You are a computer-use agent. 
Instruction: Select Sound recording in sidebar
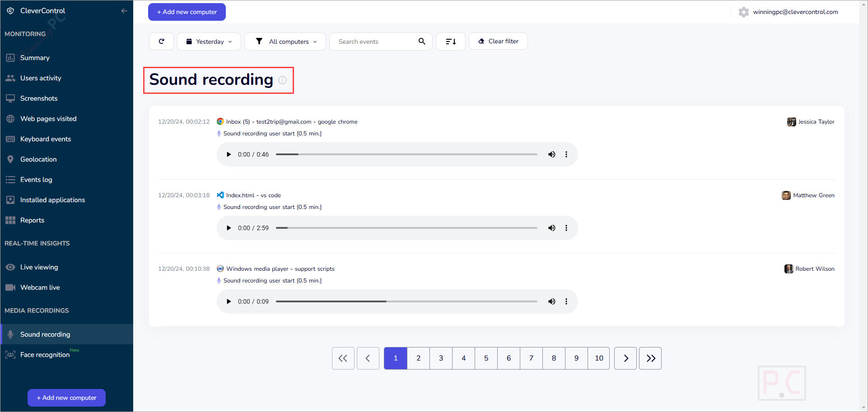66,334
